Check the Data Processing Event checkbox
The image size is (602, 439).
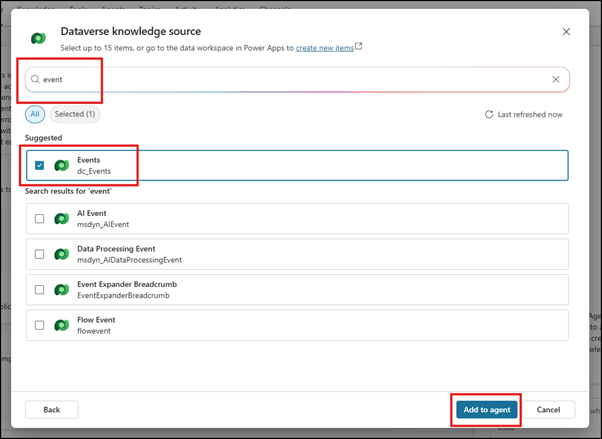point(39,254)
